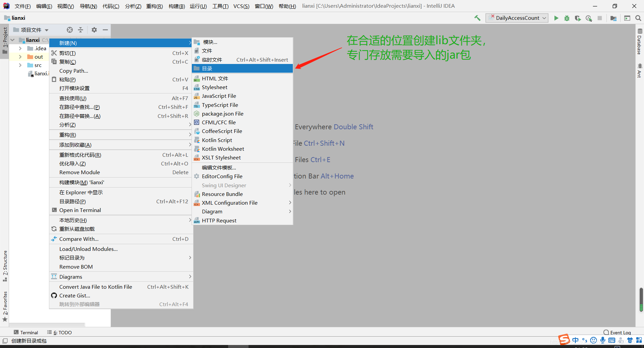The image size is (644, 348).
Task: Open Project Structure toolbar icon
Action: [613, 18]
